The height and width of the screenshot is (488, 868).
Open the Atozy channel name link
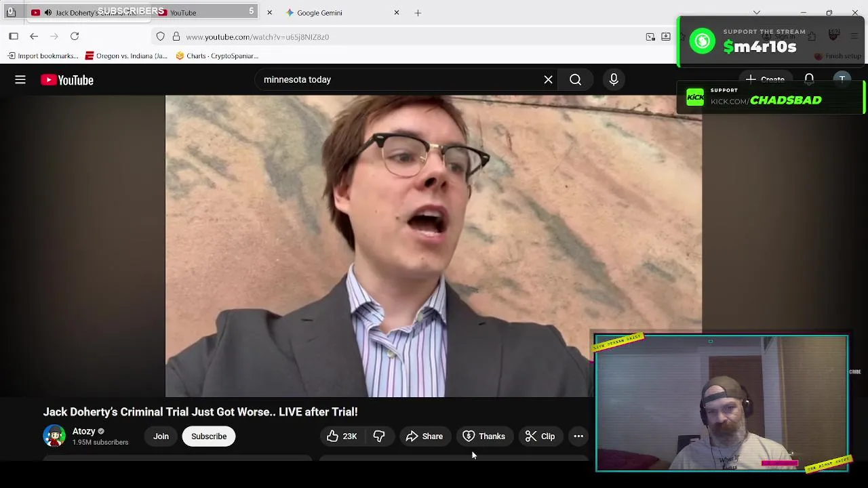point(84,431)
